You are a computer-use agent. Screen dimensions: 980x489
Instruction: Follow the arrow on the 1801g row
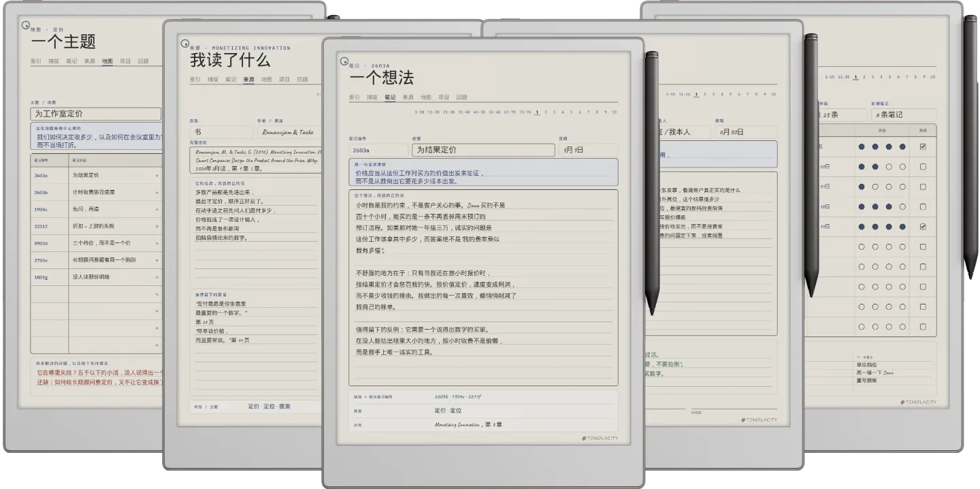[x=157, y=277]
